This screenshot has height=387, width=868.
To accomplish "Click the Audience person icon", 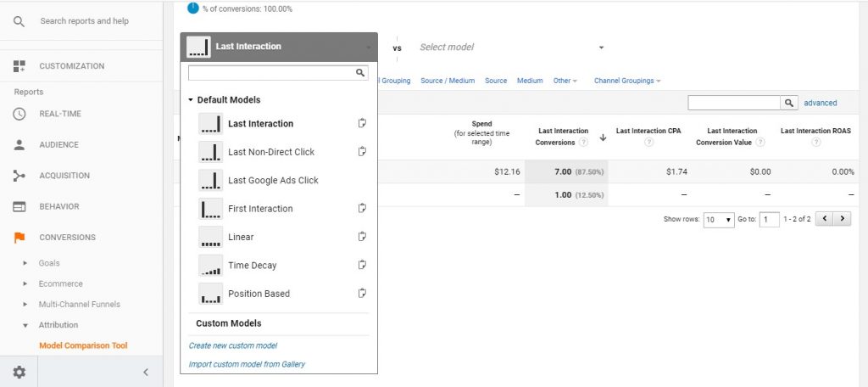I will pos(19,145).
